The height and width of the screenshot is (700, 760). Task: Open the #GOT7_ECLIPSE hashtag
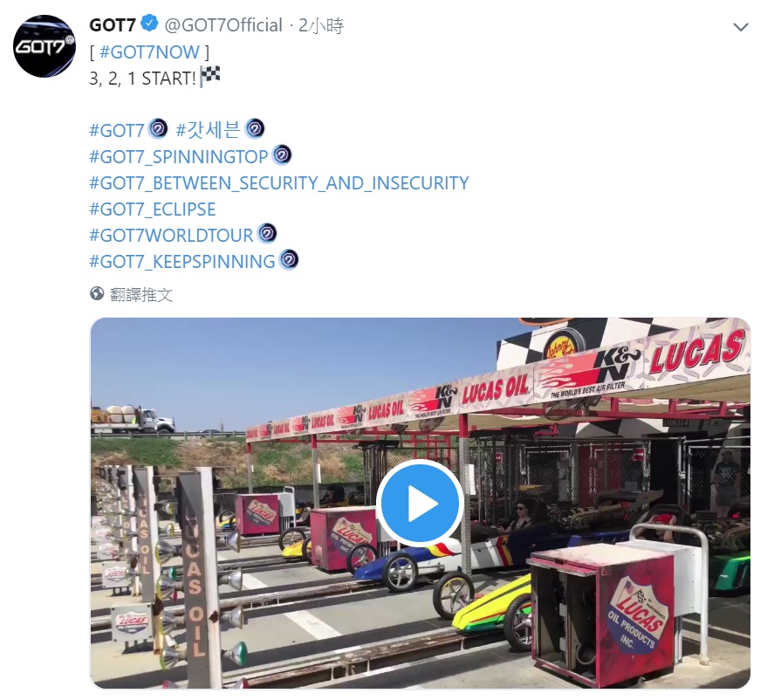pyautogui.click(x=152, y=209)
